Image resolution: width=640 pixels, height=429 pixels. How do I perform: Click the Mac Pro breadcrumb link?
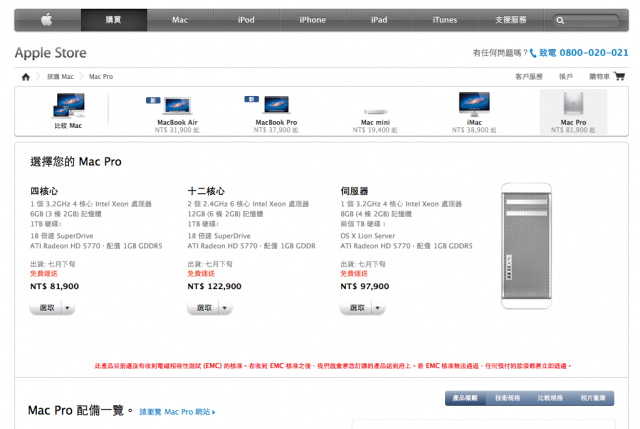coord(101,77)
